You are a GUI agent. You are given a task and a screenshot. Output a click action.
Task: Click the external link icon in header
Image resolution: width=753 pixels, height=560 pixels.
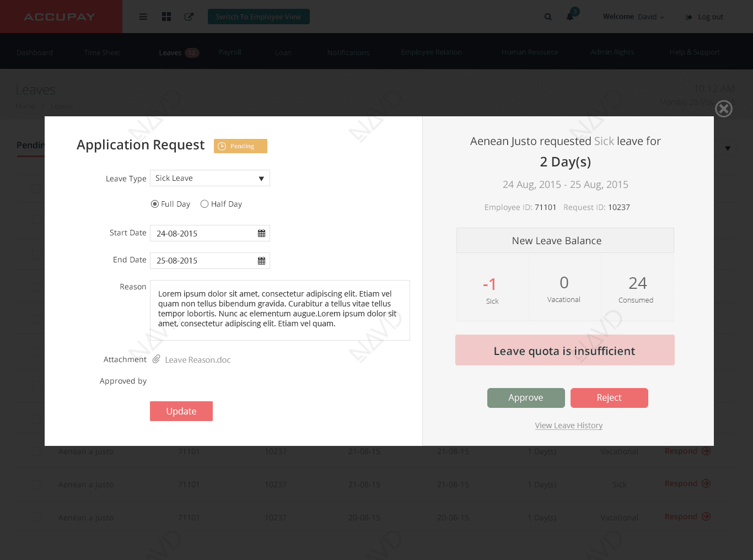click(189, 17)
